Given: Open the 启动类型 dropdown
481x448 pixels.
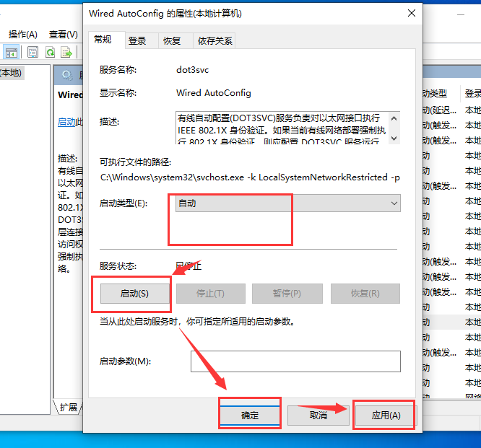Looking at the screenshot, I should pyautogui.click(x=288, y=203).
